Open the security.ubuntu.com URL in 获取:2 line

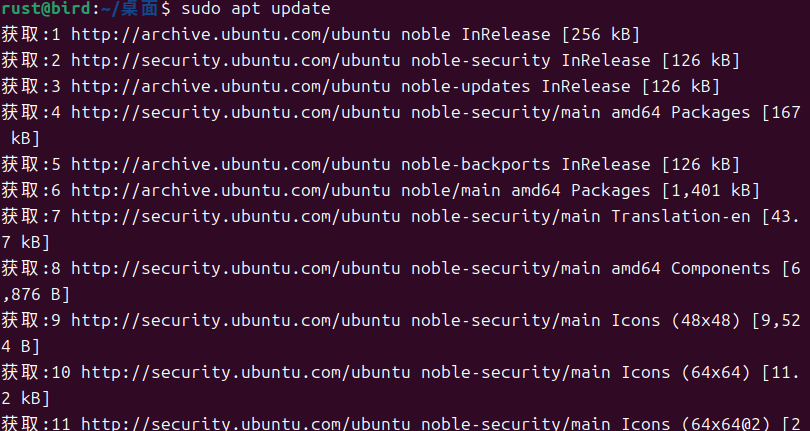coord(236,60)
